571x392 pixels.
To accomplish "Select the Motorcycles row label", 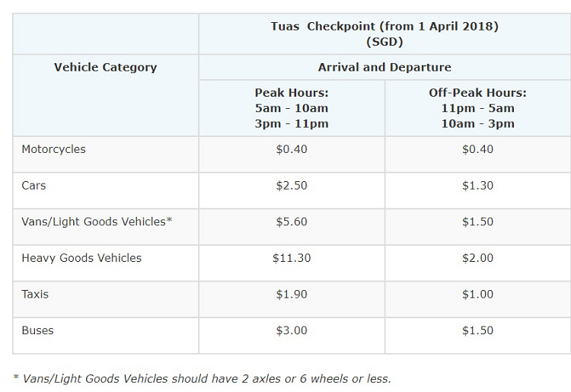I will click(x=53, y=149).
